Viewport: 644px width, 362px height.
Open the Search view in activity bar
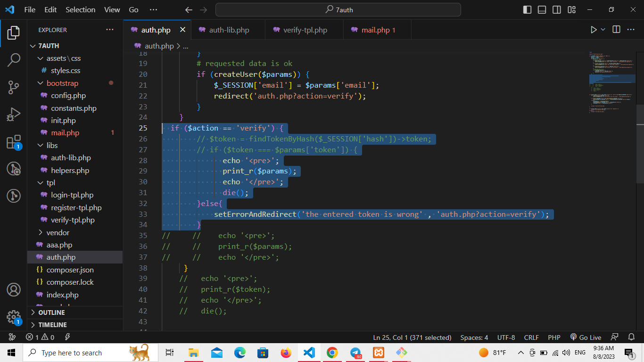click(x=14, y=60)
